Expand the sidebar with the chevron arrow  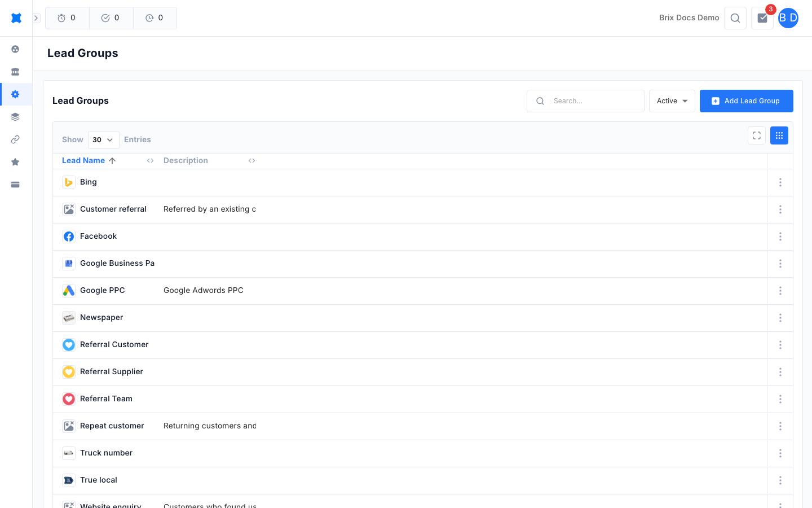click(36, 18)
